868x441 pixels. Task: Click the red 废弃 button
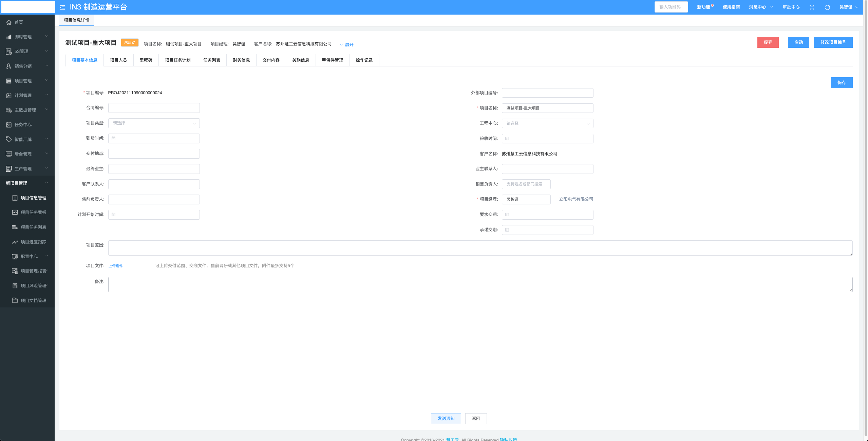point(768,42)
